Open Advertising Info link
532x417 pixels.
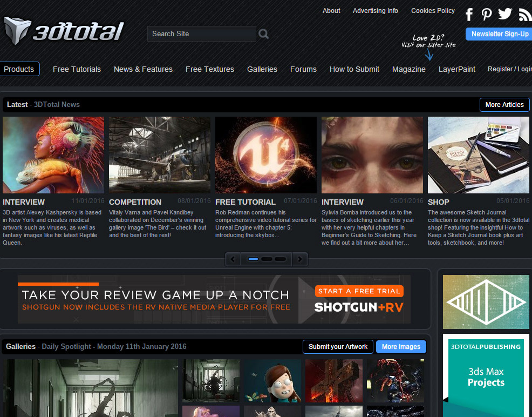pos(375,10)
